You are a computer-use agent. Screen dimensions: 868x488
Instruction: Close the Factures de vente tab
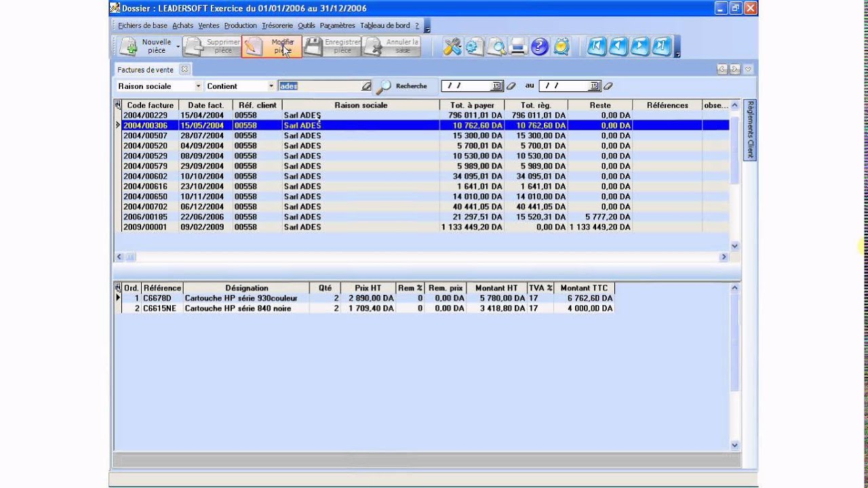click(184, 69)
